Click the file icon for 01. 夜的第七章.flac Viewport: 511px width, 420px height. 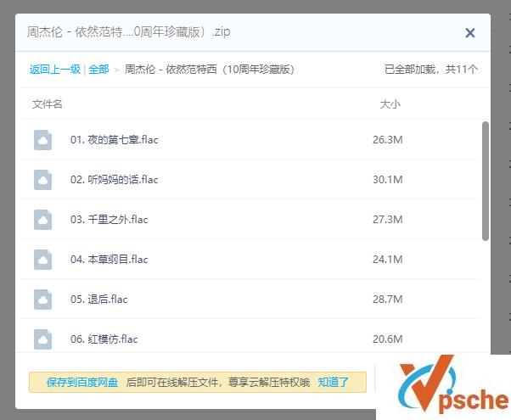[42, 140]
